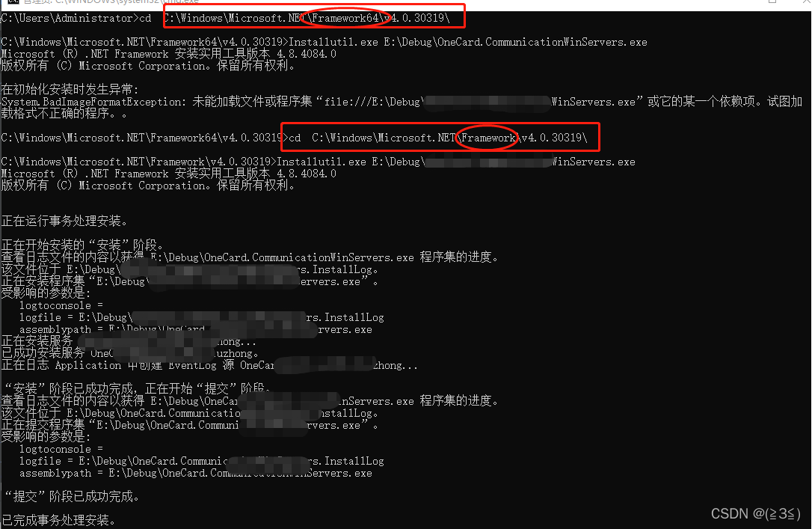Click the maximize button in the title bar
This screenshot has width=812, height=529.
point(772,1)
